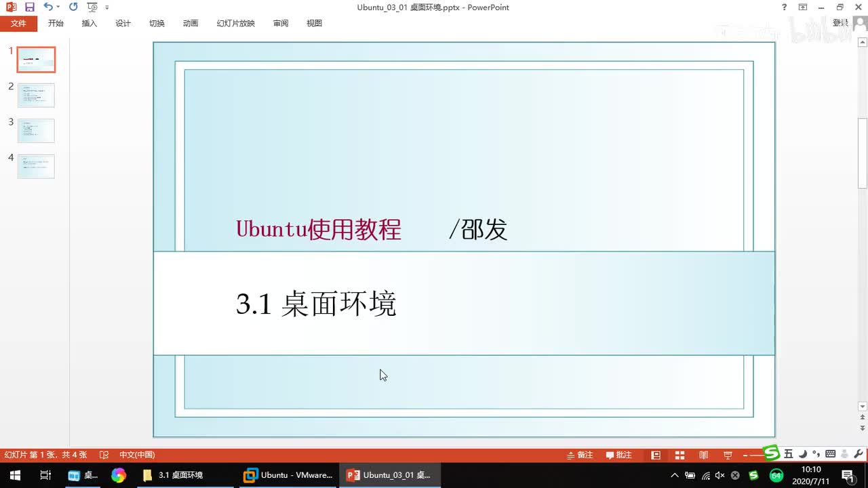Select slide 4 thumbnail

(36, 166)
